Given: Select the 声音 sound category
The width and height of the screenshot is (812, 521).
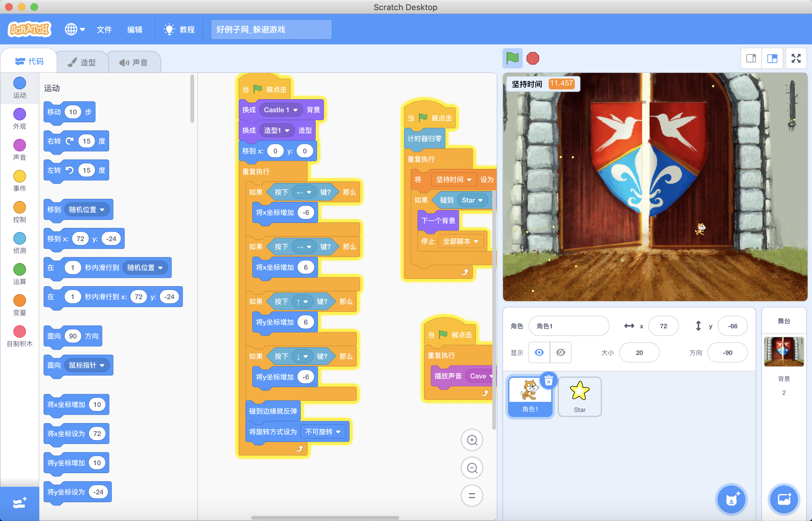Looking at the screenshot, I should point(20,150).
